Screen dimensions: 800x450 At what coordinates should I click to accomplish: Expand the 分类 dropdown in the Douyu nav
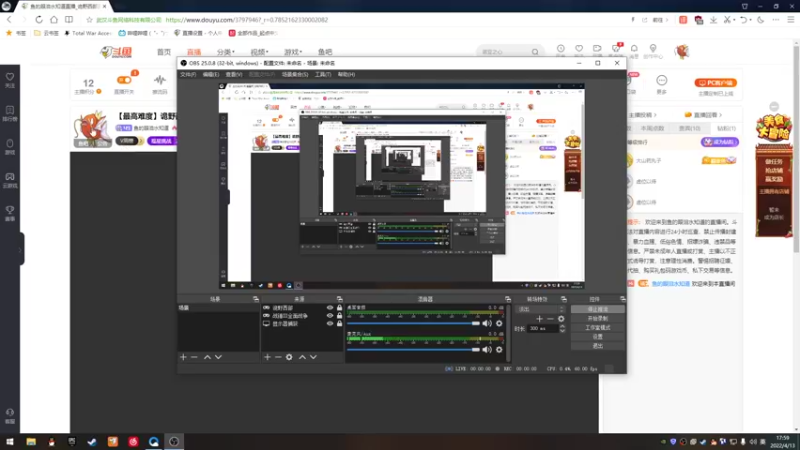pos(226,52)
